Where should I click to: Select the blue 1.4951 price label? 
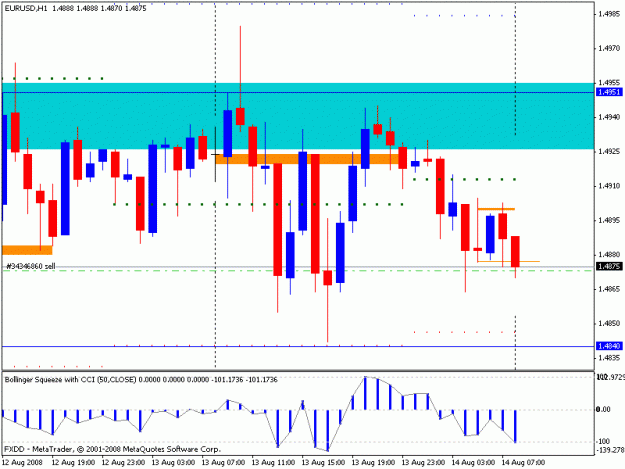[609, 92]
